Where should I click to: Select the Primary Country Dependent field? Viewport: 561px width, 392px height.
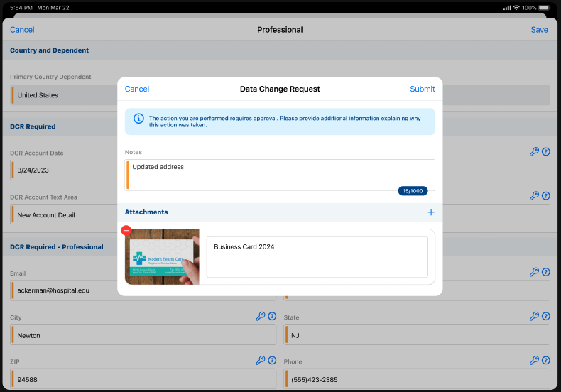tap(64, 95)
